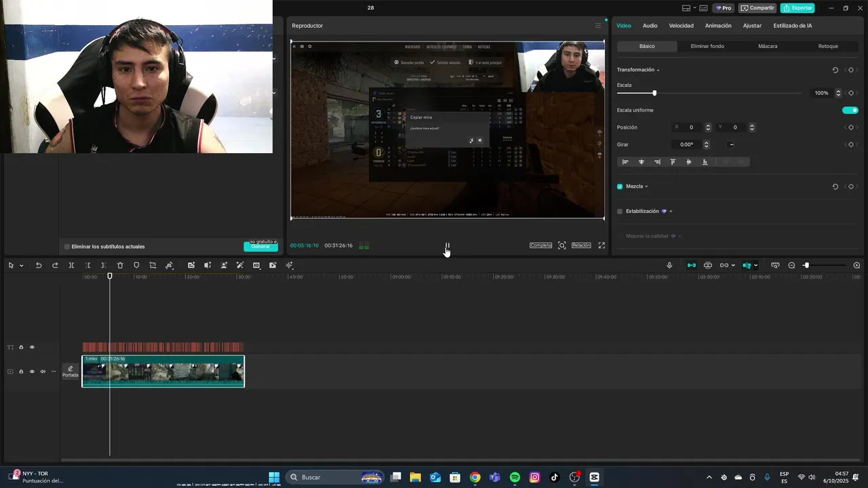Hide the subtitle track with eye icon
The height and width of the screenshot is (488, 868).
(x=32, y=347)
